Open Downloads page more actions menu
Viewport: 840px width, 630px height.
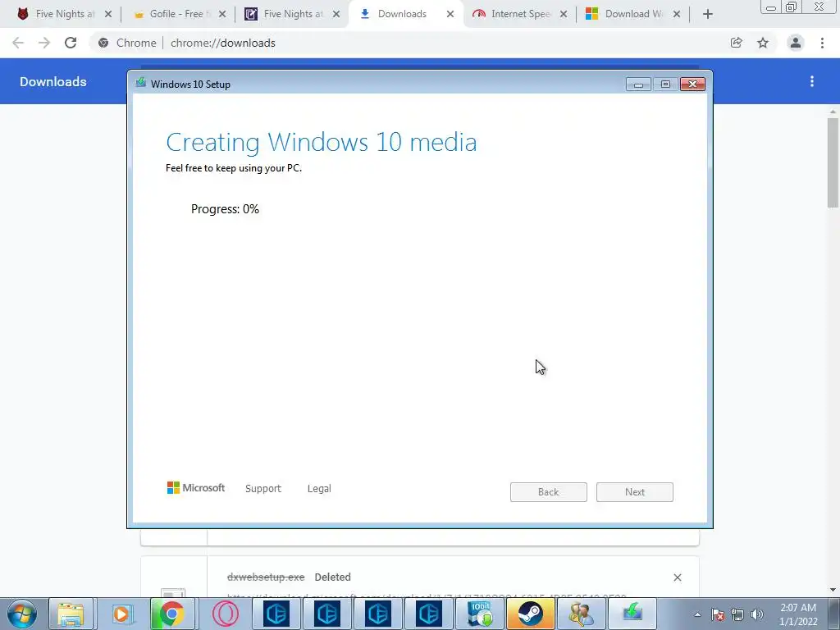click(812, 81)
